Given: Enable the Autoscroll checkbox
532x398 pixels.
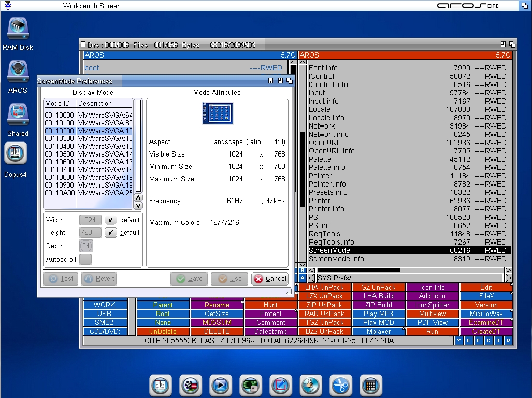Looking at the screenshot, I should (x=85, y=259).
